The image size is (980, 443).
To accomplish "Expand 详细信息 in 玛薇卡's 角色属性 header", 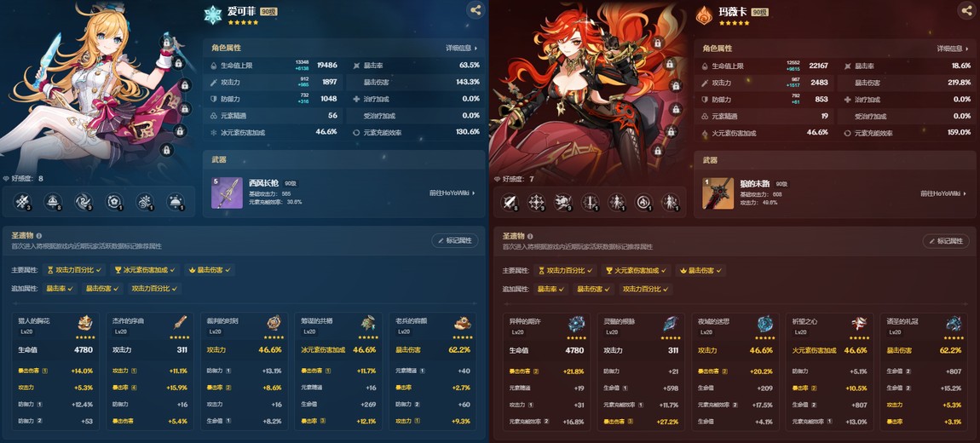I will coord(953,49).
